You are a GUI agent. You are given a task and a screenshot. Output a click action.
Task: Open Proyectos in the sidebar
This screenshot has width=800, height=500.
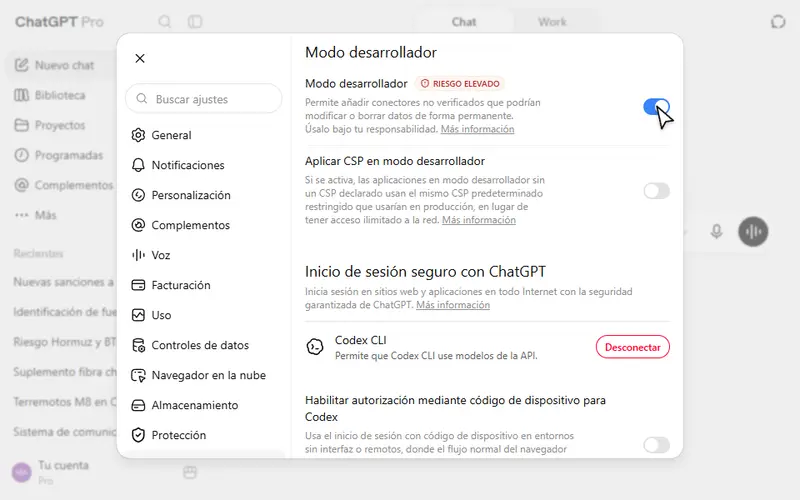point(50,125)
